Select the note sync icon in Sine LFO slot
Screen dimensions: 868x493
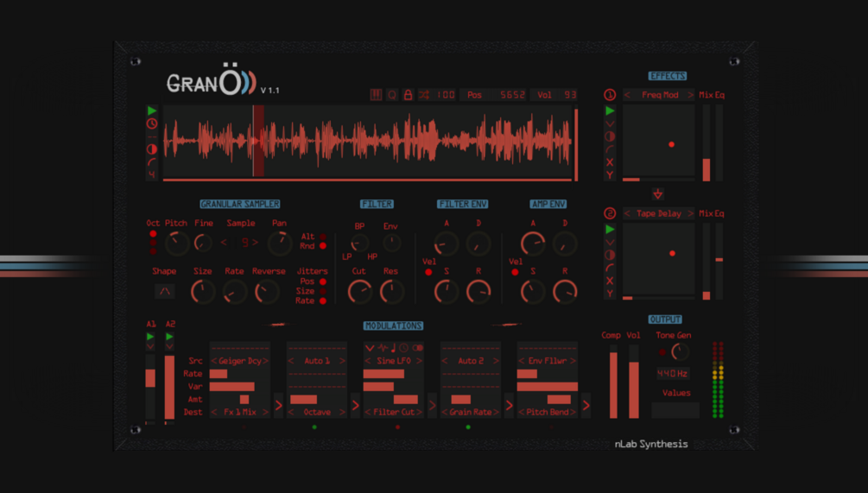coord(394,348)
